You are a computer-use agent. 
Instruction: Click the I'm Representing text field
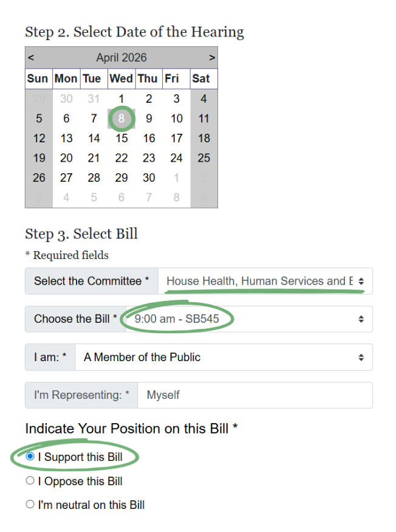(x=255, y=395)
